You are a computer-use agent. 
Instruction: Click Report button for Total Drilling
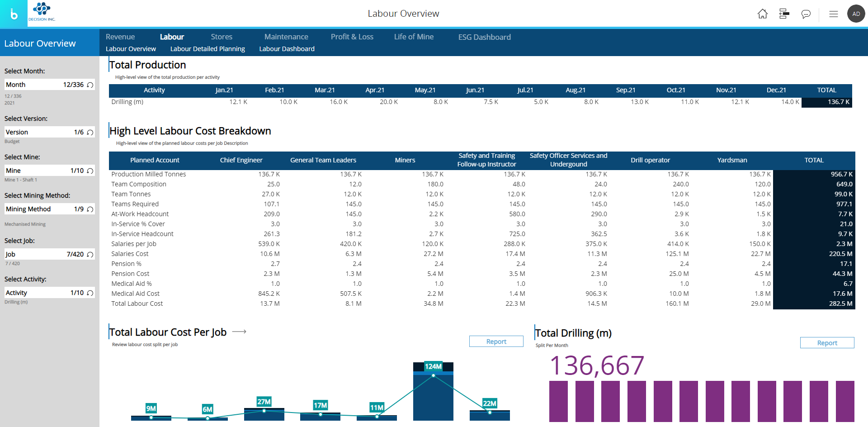click(827, 343)
